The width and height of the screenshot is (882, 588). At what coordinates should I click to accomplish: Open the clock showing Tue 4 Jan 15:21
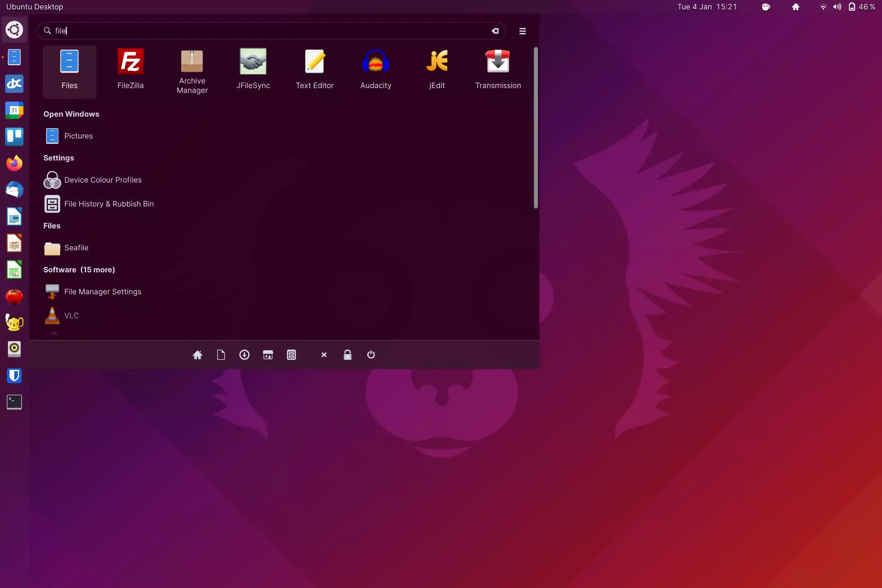tap(707, 7)
